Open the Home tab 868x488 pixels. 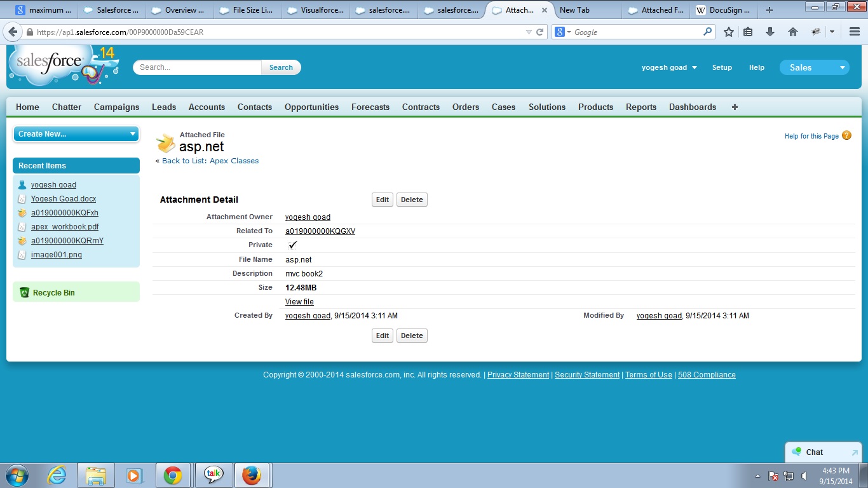point(27,107)
